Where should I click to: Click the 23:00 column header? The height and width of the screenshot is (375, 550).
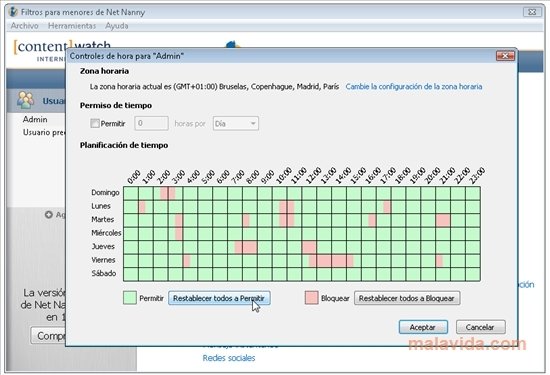(x=477, y=175)
